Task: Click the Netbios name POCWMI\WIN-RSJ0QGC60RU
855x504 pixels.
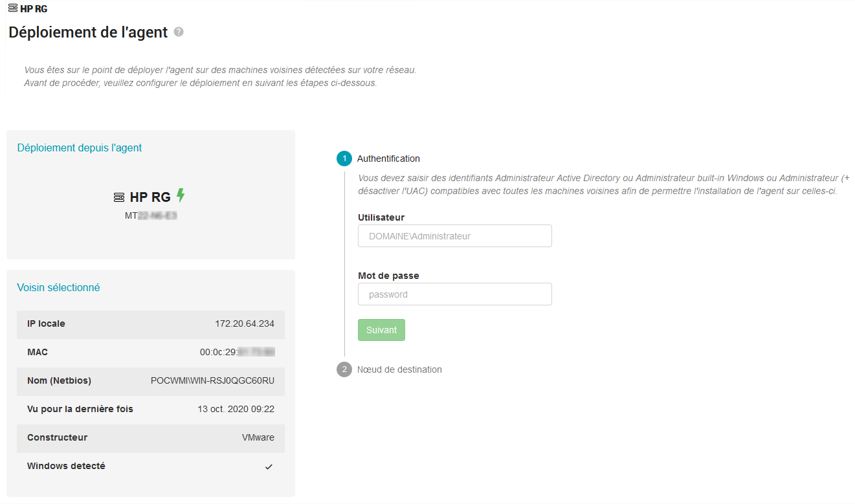Action: click(x=212, y=380)
